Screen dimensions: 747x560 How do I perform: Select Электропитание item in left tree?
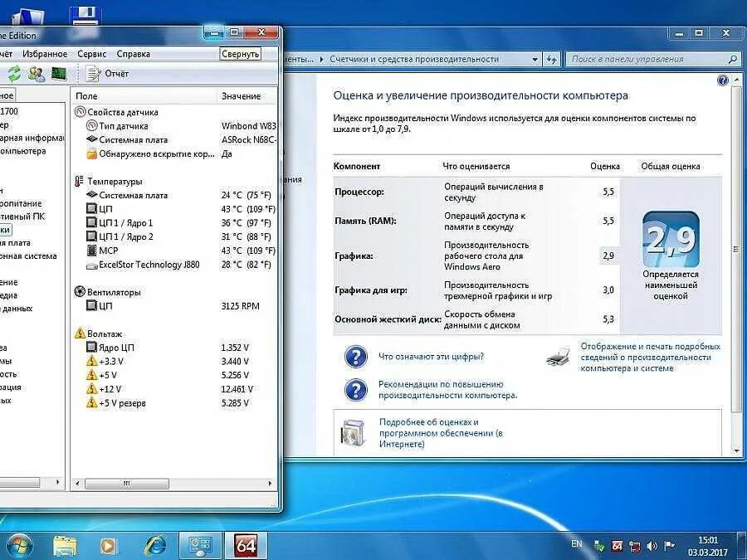21,203
